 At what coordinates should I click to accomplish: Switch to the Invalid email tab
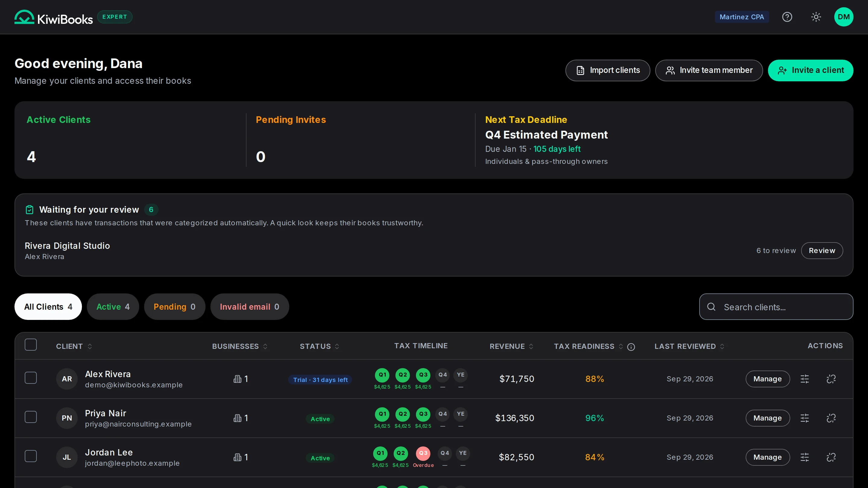coord(250,307)
